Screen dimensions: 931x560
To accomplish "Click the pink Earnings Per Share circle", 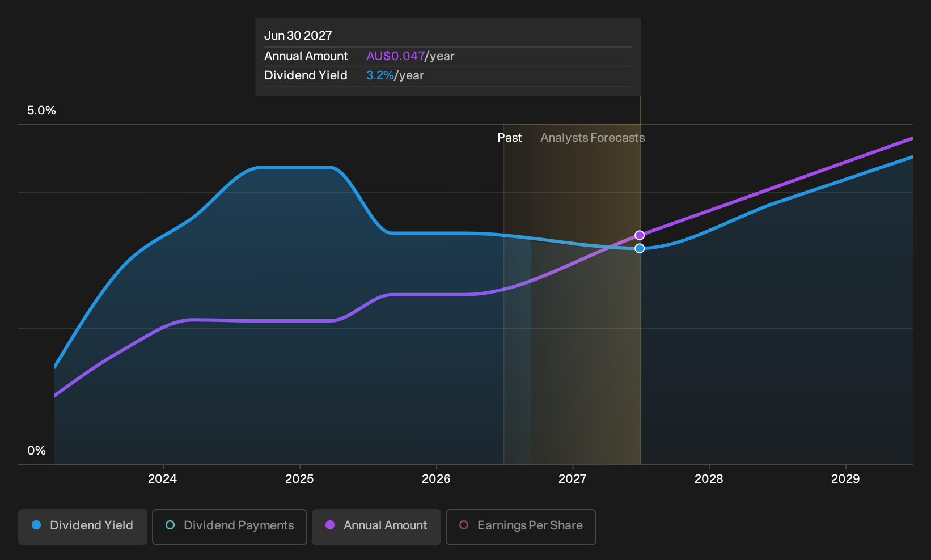I will (464, 525).
